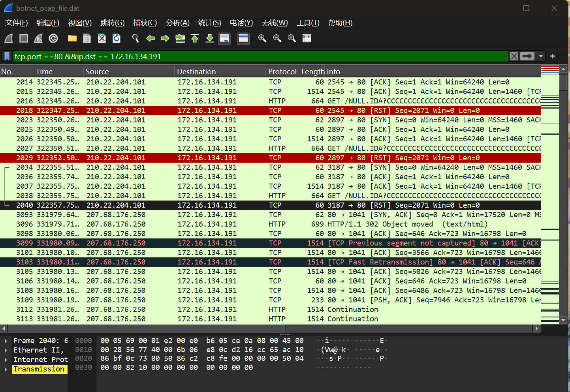This screenshot has height=392, width=570.
Task: Open the 跳转(G) menu
Action: coord(113,23)
